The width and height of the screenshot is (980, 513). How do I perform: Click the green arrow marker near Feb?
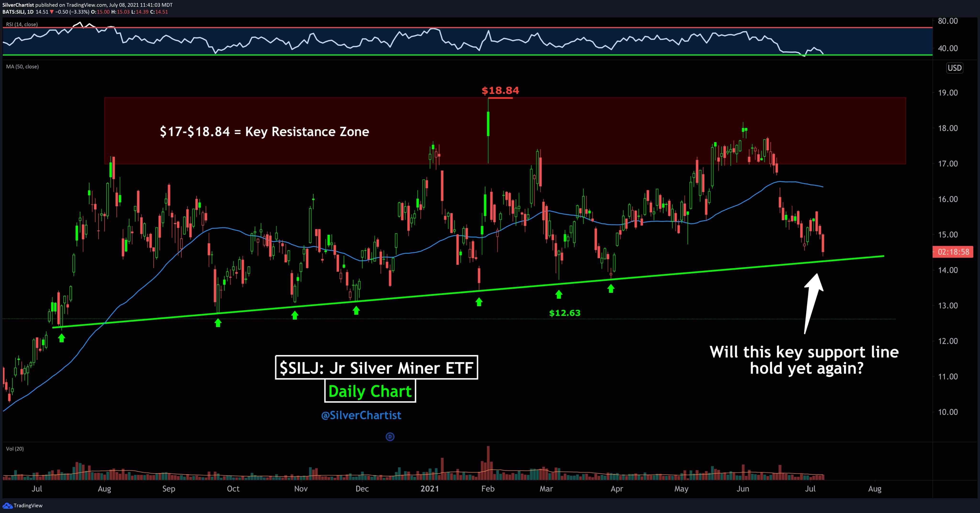coord(479,302)
